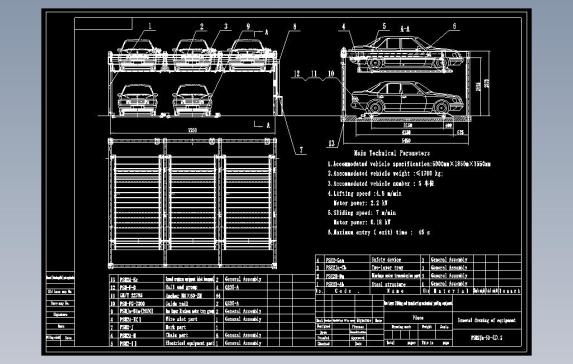Click callout number 5 in section view

(x=384, y=26)
